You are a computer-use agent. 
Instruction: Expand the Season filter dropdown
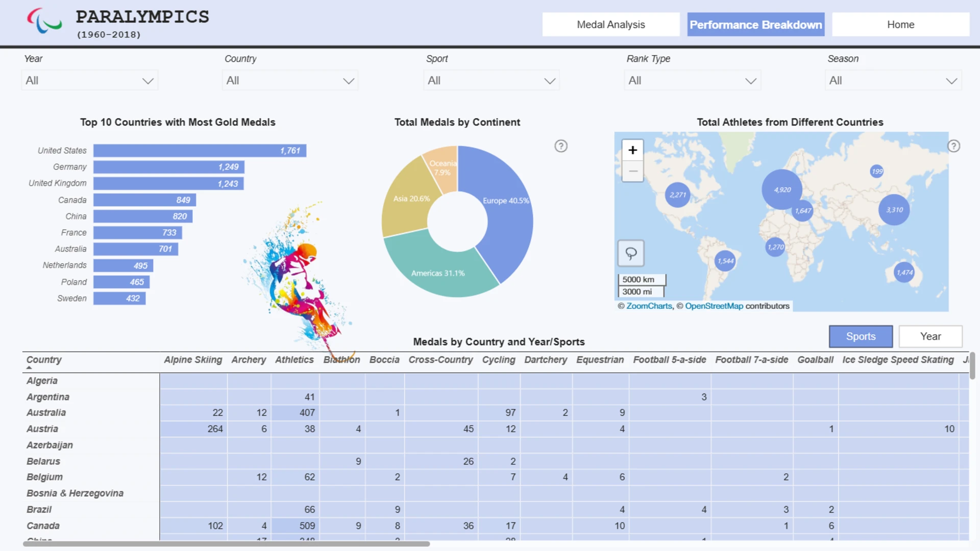coord(893,81)
